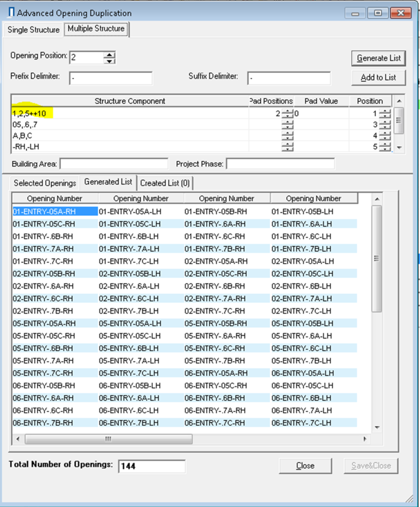Click the Pad Positions column header

pos(271,101)
